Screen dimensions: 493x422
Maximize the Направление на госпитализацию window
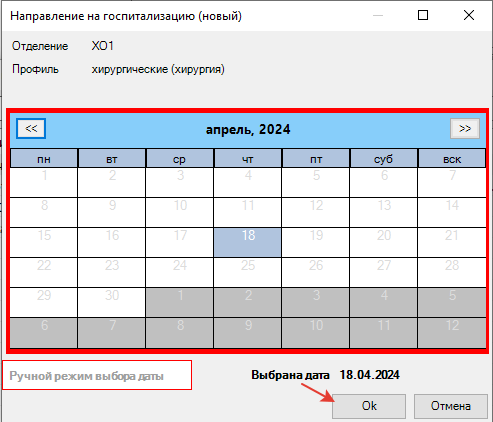423,15
